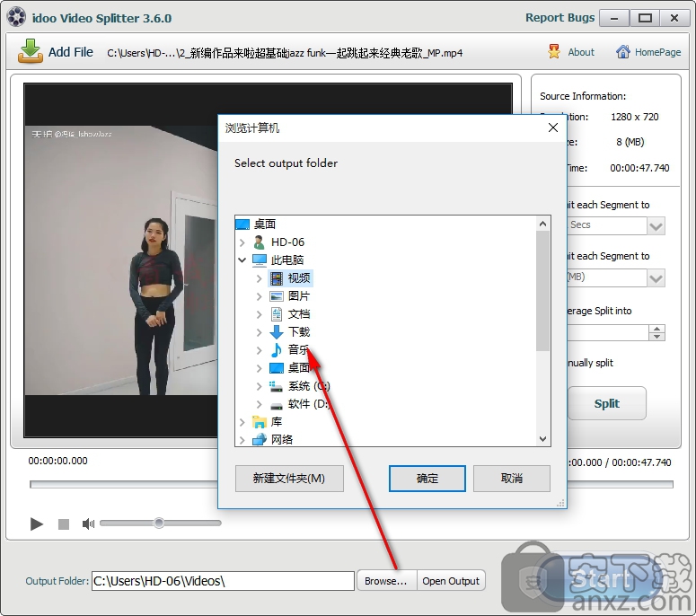Viewport: 696px width, 616px height.
Task: Click the 00:00:47.740 source time value
Action: click(x=639, y=168)
